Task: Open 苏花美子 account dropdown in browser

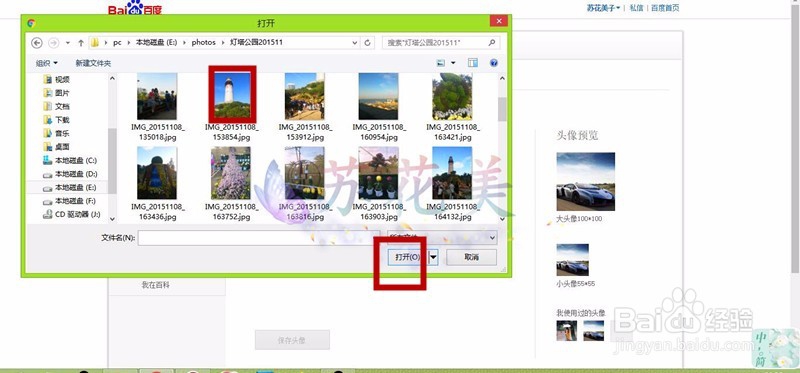Action: coord(604,8)
